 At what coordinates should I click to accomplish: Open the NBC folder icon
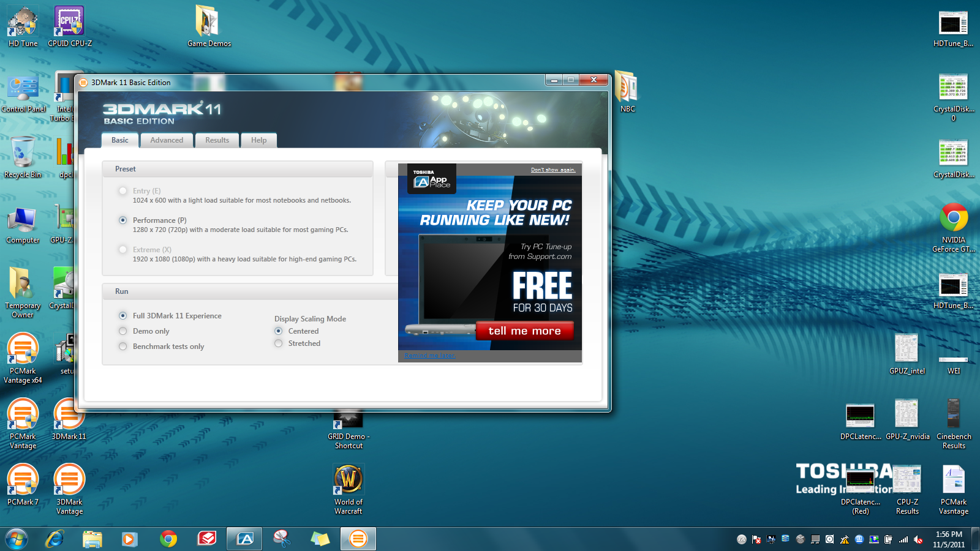627,92
